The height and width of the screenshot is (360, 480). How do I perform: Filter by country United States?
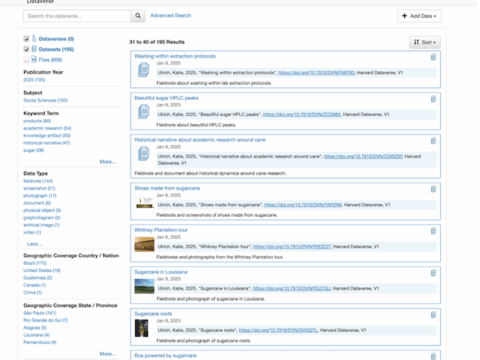(x=42, y=270)
